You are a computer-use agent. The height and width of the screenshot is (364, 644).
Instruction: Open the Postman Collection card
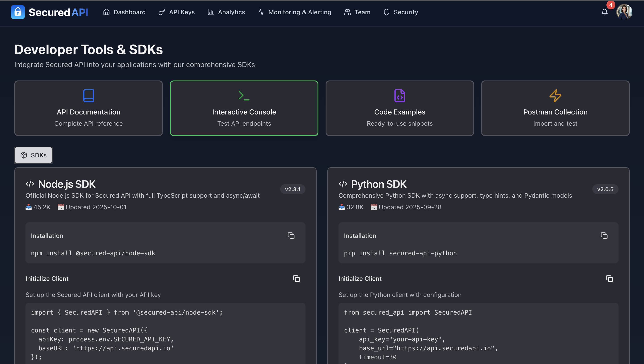(555, 108)
